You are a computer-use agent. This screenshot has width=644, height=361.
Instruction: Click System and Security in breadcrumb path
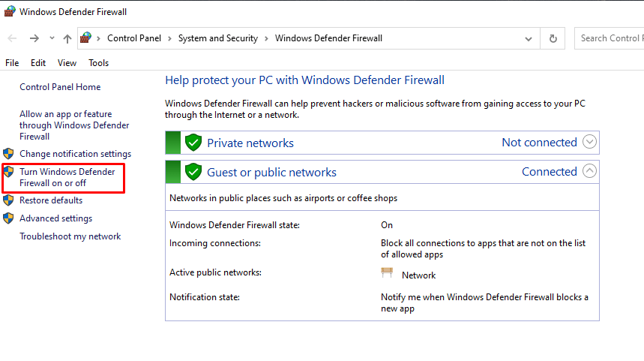coord(217,38)
